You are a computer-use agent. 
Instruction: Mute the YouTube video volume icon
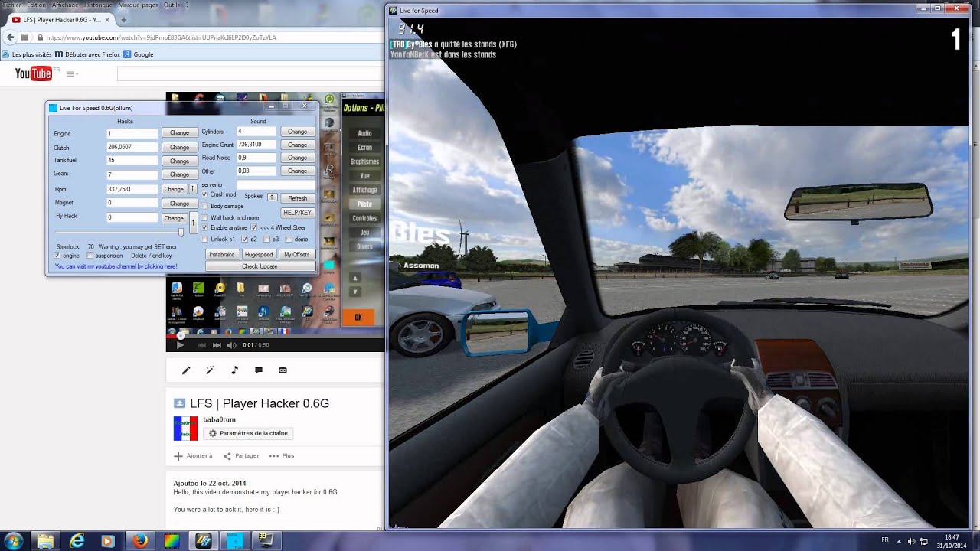[231, 345]
